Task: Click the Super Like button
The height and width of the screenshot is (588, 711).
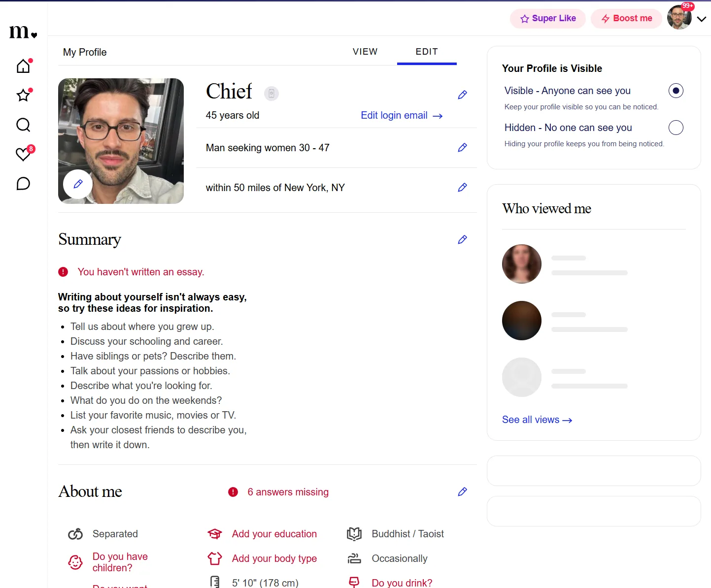Action: [x=548, y=19]
